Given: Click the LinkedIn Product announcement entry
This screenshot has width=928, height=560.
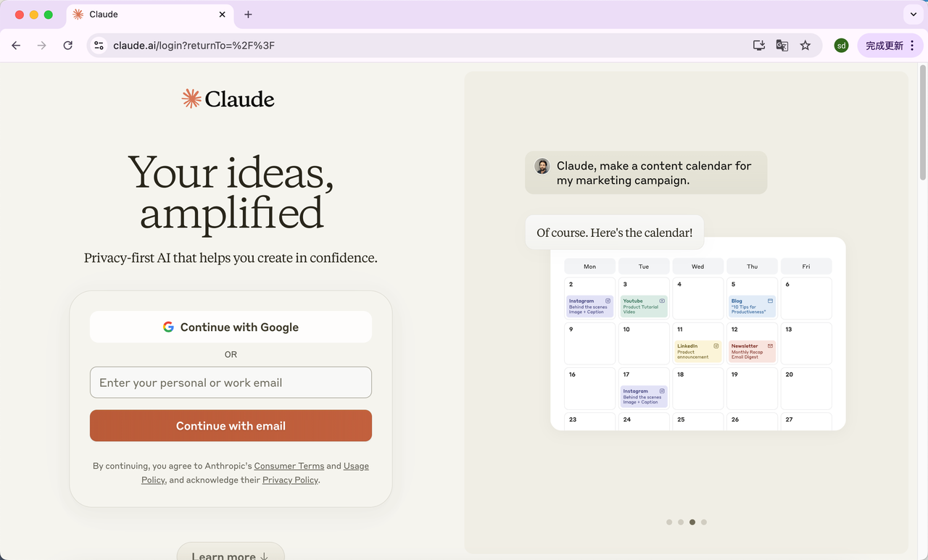Looking at the screenshot, I should (x=698, y=351).
